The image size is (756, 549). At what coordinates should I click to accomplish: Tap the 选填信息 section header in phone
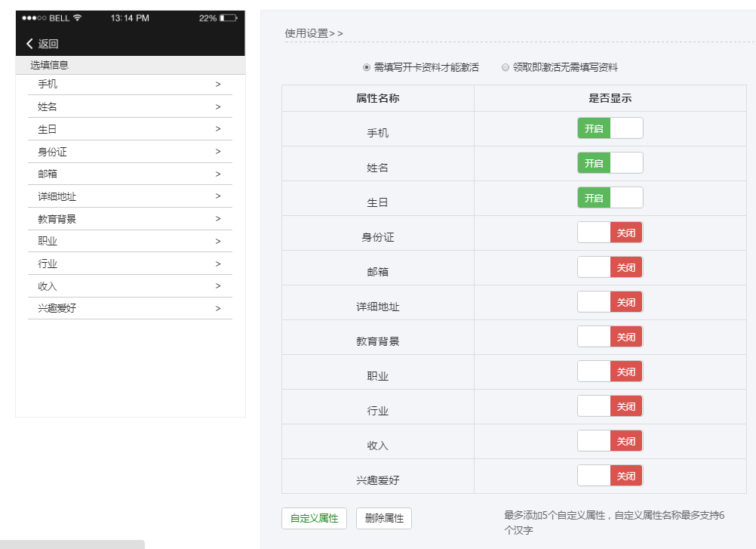tap(131, 65)
